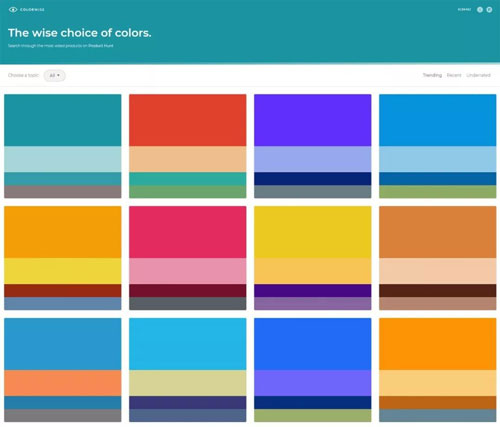The width and height of the screenshot is (500, 427).
Task: Click the first round icon in the header's top-right corner
Action: (x=480, y=10)
